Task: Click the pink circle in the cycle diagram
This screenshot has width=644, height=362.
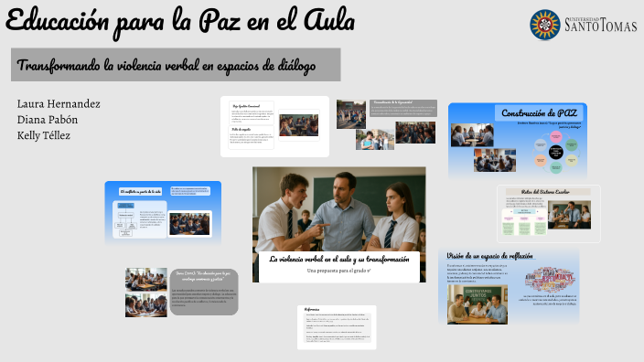Action: click(555, 137)
